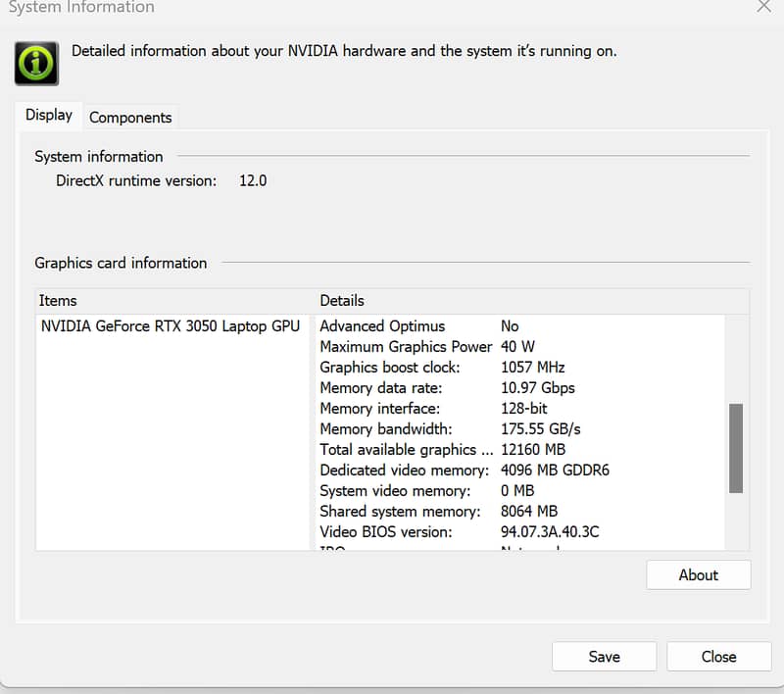Click the green NVIDIA information icon

tap(36, 63)
